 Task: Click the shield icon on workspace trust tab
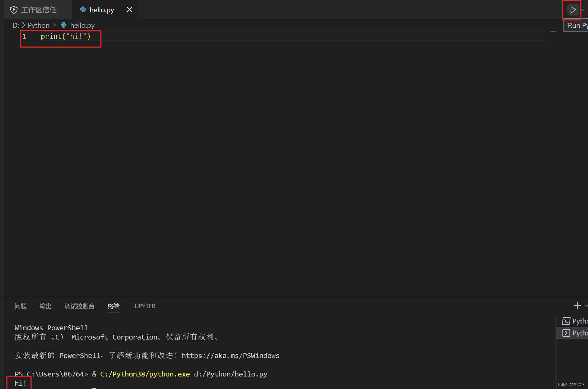tap(14, 10)
